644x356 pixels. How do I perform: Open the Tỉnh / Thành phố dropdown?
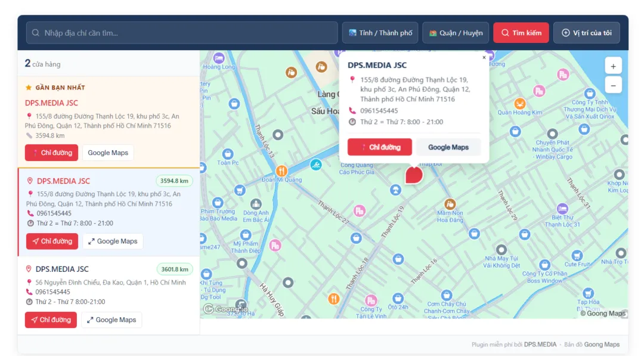pyautogui.click(x=380, y=33)
